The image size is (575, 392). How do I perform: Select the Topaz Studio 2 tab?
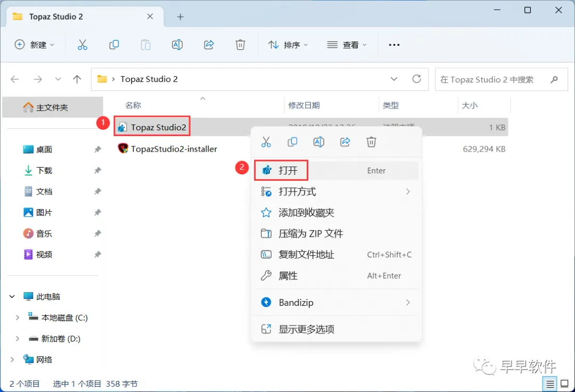click(x=85, y=16)
